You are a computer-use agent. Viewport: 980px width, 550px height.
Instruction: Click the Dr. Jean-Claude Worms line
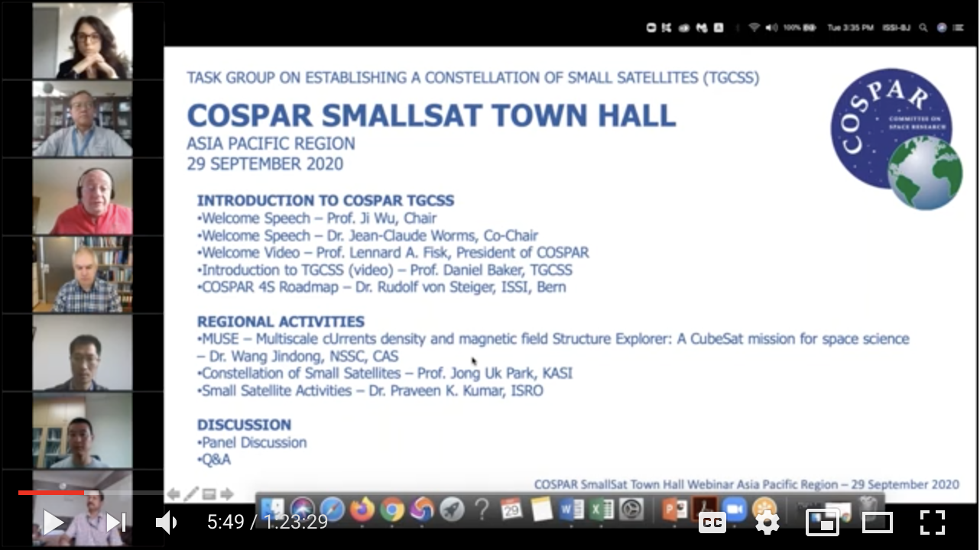368,235
